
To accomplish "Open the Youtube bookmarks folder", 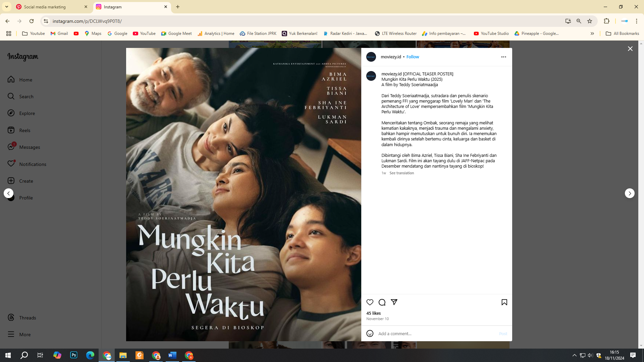I will [x=34, y=34].
